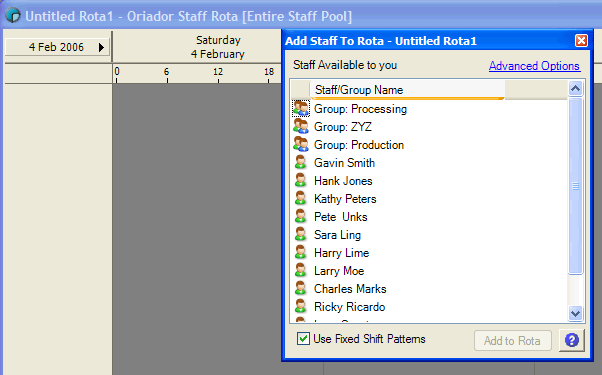
Task: Select 'Gavin Smith' in the staff list
Action: tap(344, 163)
